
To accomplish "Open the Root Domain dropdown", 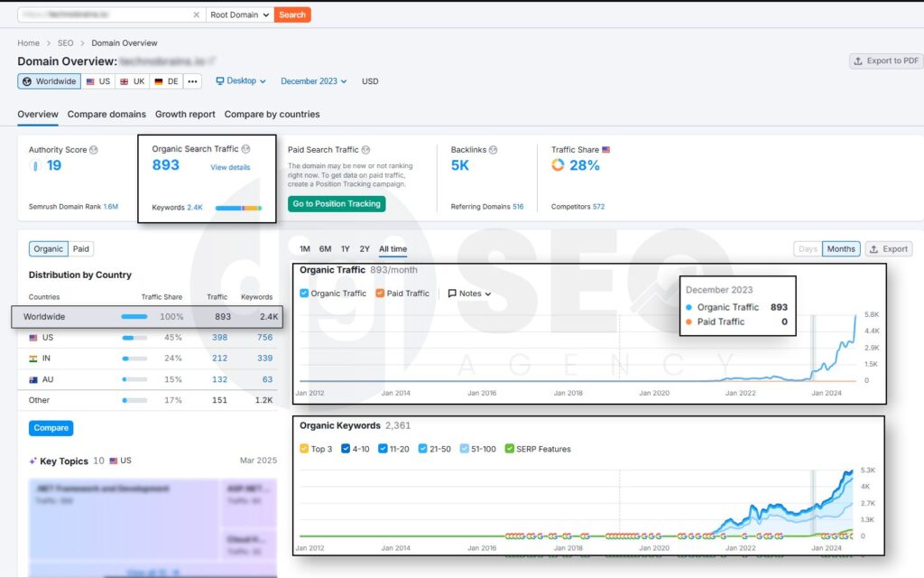I will point(240,14).
